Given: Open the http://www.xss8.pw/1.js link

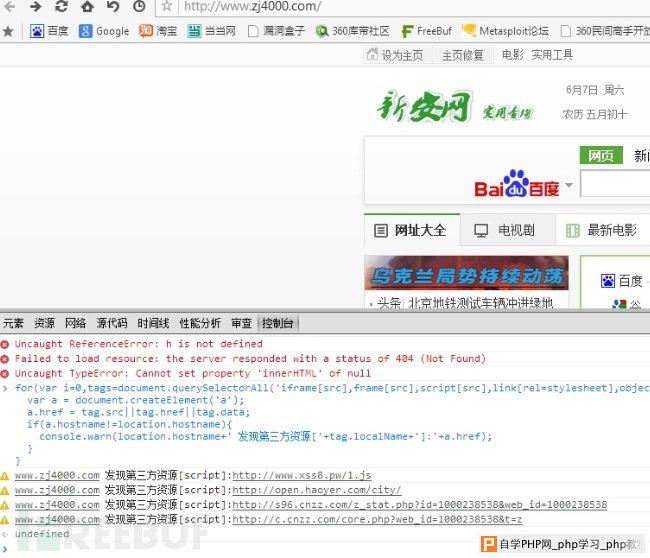Looking at the screenshot, I should [302, 475].
